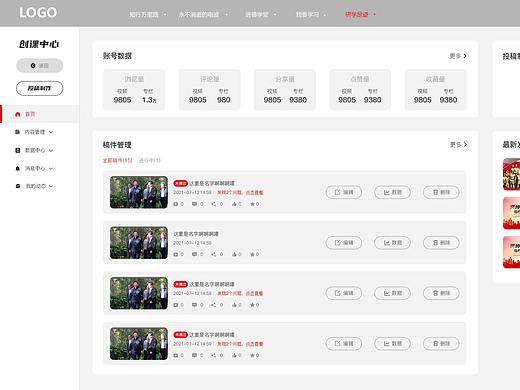
Task: Click the back arrow icon in the 返回 button
Action: 33,66
